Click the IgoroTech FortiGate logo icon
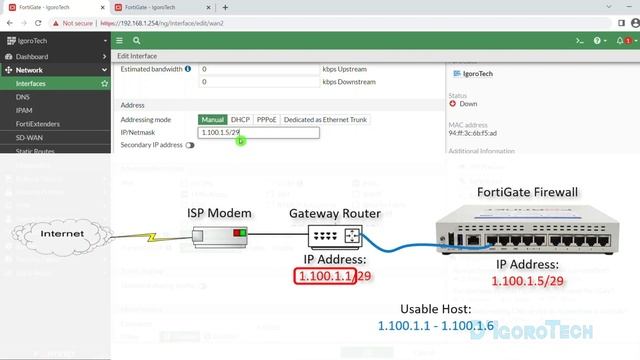The width and height of the screenshot is (640, 360). click(11, 40)
